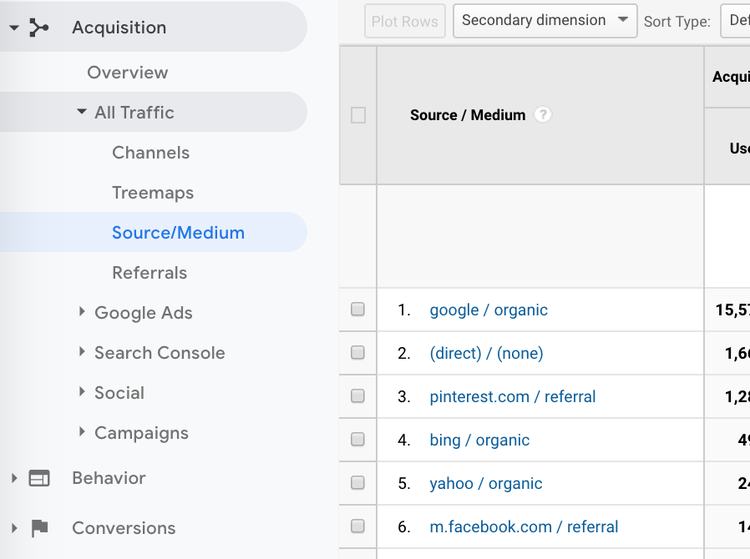Select the Source/Medium report

[178, 233]
